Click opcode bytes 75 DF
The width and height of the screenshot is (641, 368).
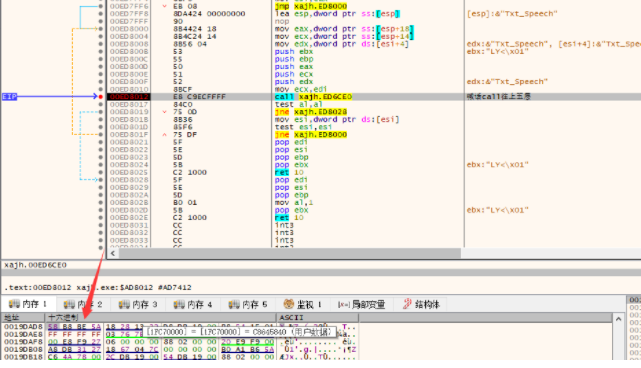[x=185, y=135]
